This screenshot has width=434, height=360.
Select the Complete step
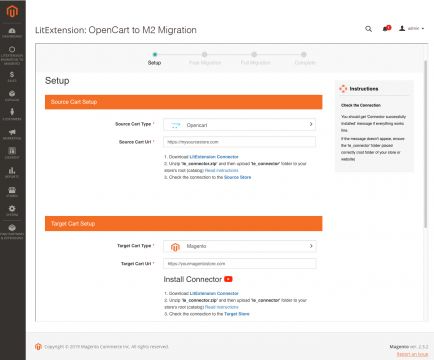304,58
